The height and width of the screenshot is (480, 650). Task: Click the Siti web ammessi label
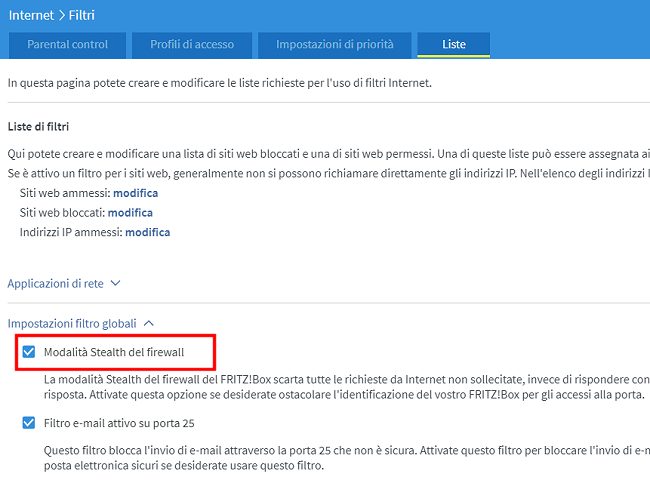(x=65, y=193)
